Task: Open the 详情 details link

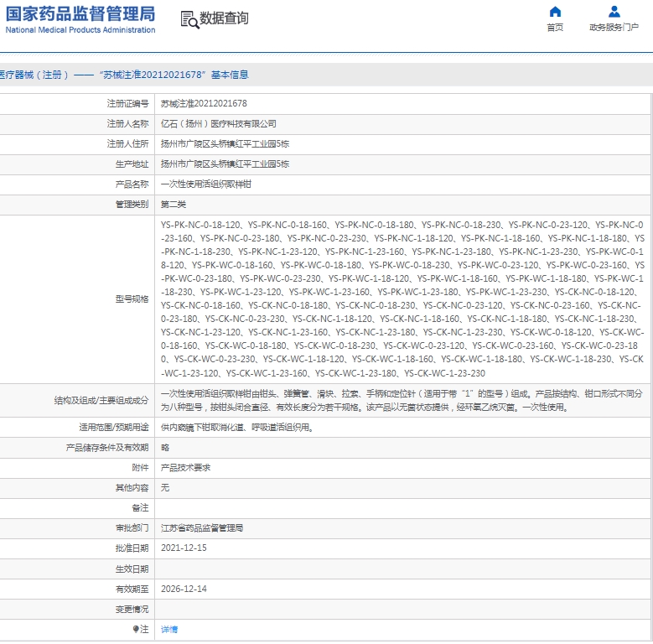Action: click(169, 629)
